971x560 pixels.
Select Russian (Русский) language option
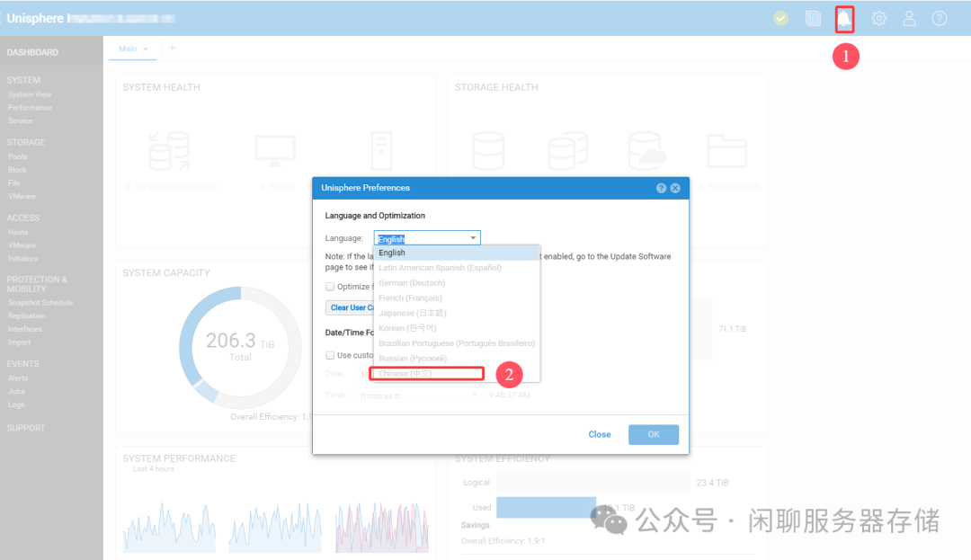coord(457,359)
